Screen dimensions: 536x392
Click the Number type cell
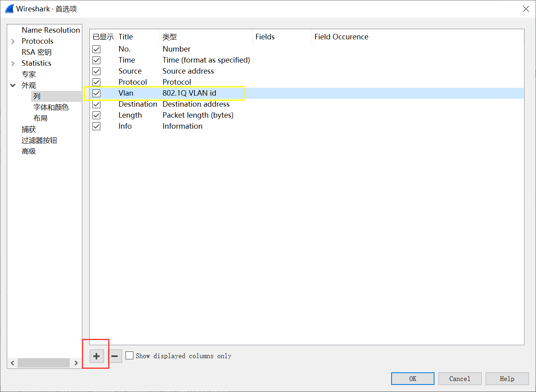pos(176,49)
